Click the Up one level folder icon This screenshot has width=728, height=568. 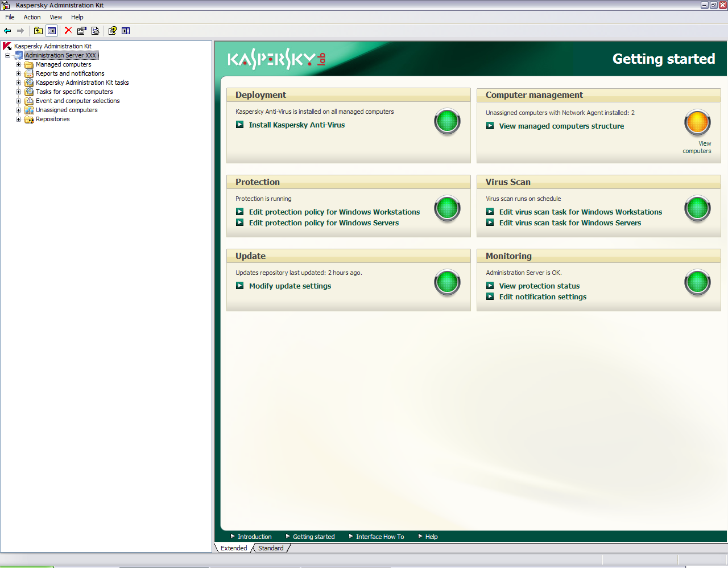pyautogui.click(x=38, y=31)
